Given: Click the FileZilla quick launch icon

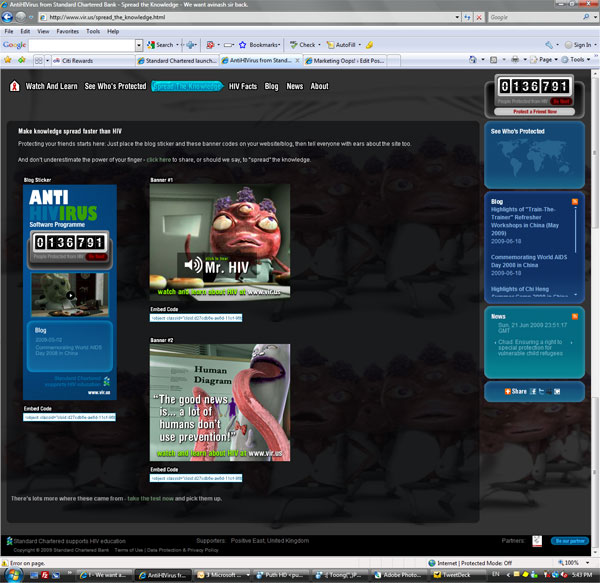Looking at the screenshot, I should (45, 575).
